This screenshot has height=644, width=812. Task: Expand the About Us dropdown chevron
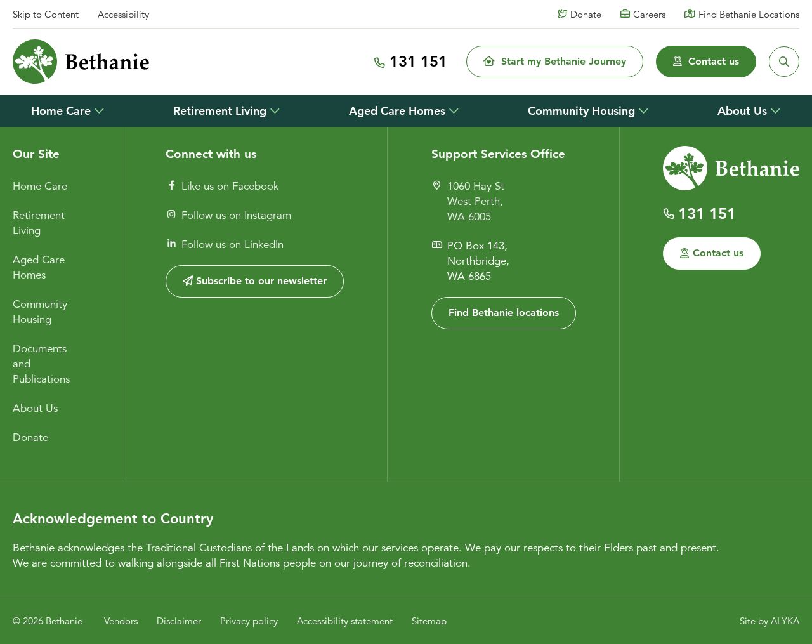click(775, 111)
